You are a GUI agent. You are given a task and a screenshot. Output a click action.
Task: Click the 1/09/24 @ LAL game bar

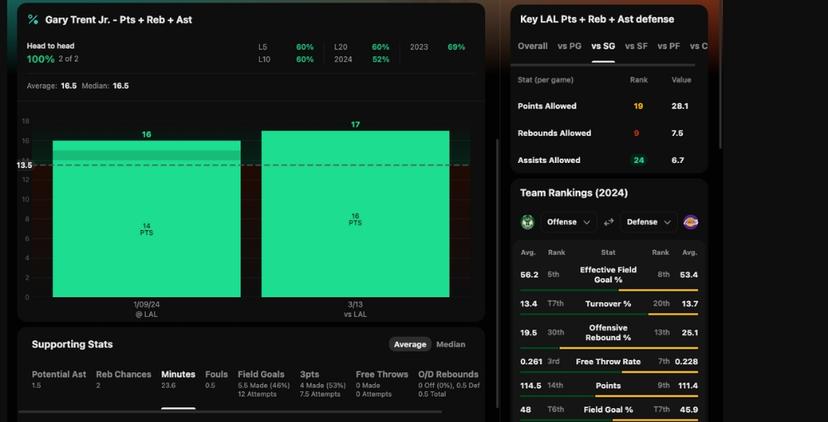pos(146,219)
